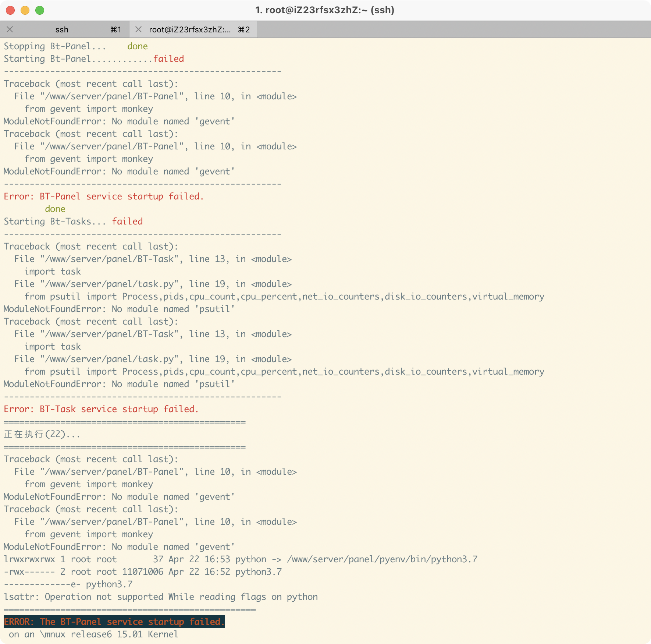Click 'Stopping Bt-Panel...' line
This screenshot has height=644, width=651.
[76, 46]
